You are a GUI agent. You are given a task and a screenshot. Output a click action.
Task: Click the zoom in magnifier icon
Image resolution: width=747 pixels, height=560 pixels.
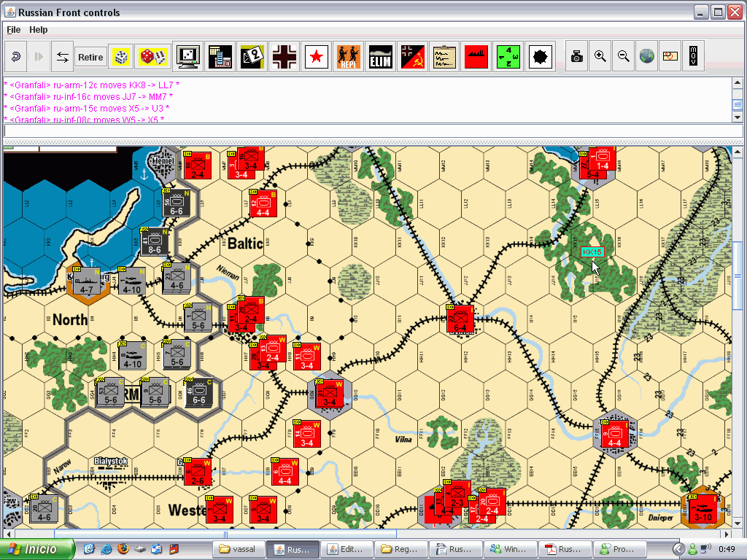tap(600, 57)
